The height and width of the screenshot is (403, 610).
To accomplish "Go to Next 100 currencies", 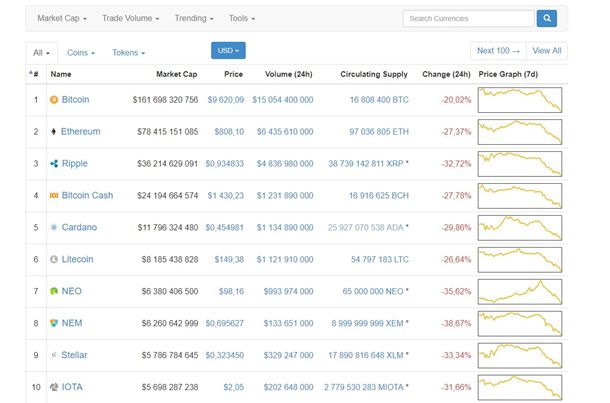I will click(x=498, y=51).
